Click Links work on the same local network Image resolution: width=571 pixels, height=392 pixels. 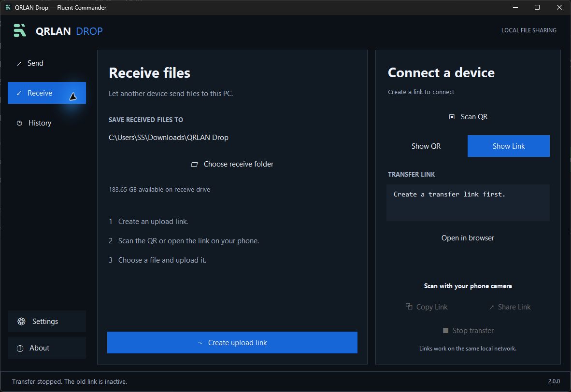point(468,349)
